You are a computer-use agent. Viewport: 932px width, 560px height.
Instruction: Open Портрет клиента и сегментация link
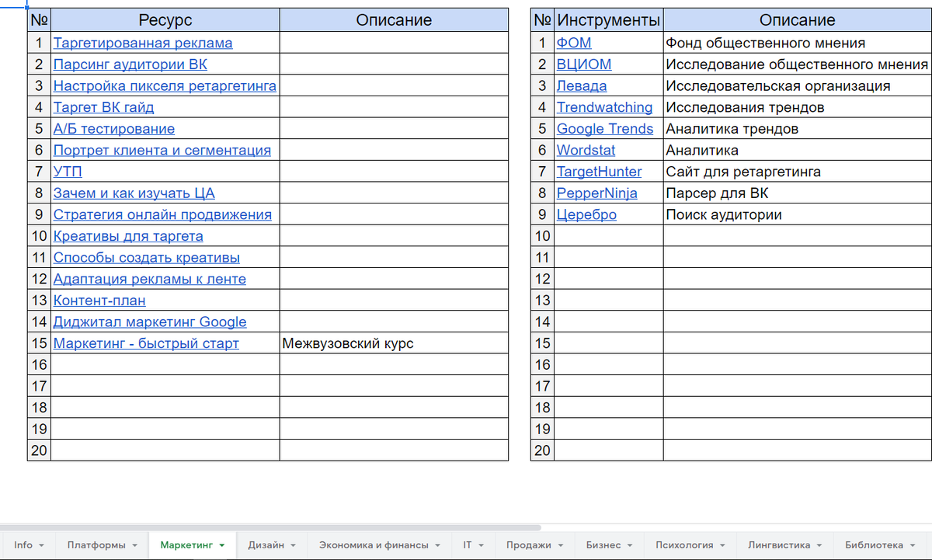pos(162,151)
